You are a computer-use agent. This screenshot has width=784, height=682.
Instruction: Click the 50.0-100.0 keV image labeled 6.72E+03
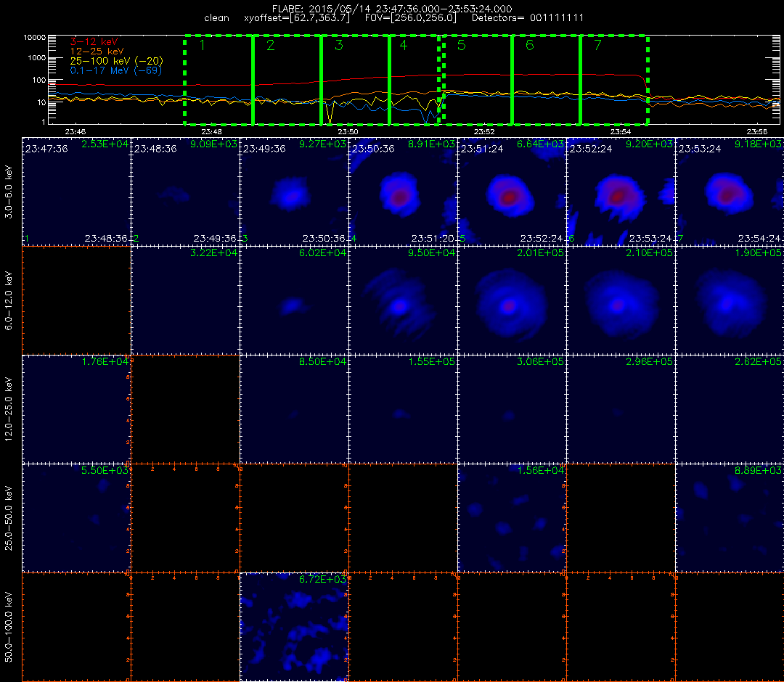[295, 627]
